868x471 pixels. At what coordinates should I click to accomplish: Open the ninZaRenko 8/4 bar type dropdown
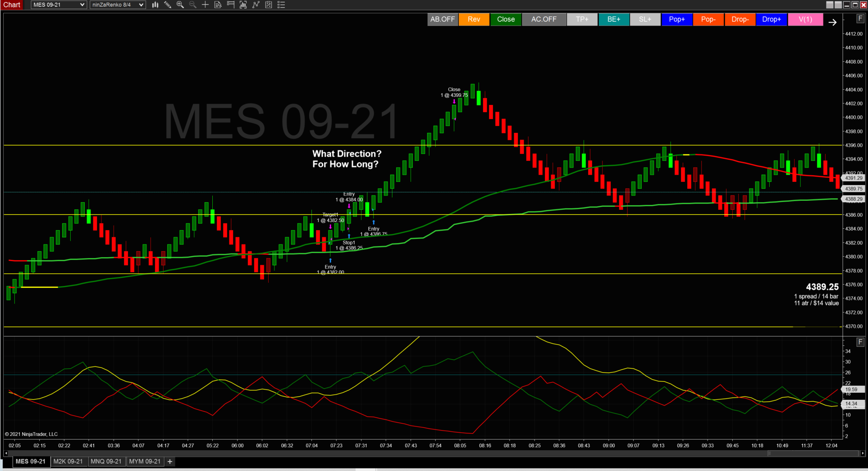(x=118, y=5)
